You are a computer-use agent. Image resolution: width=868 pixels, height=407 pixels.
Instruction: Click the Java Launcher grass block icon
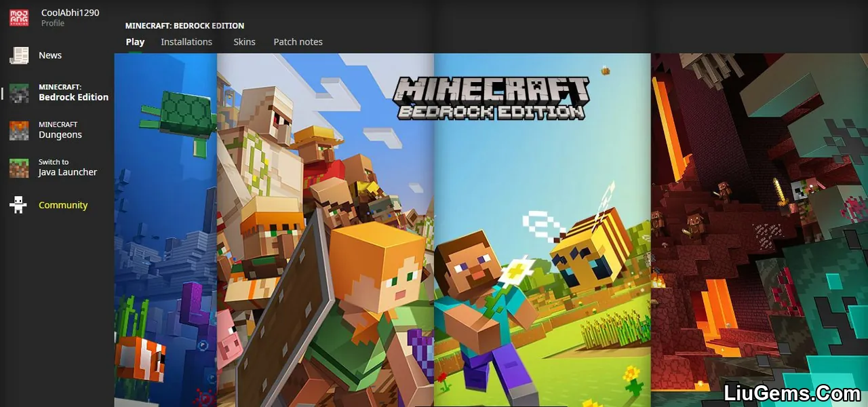(x=19, y=168)
